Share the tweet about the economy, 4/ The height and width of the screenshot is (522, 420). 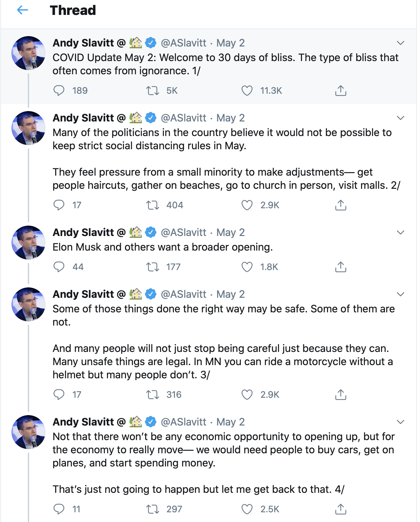tap(341, 509)
